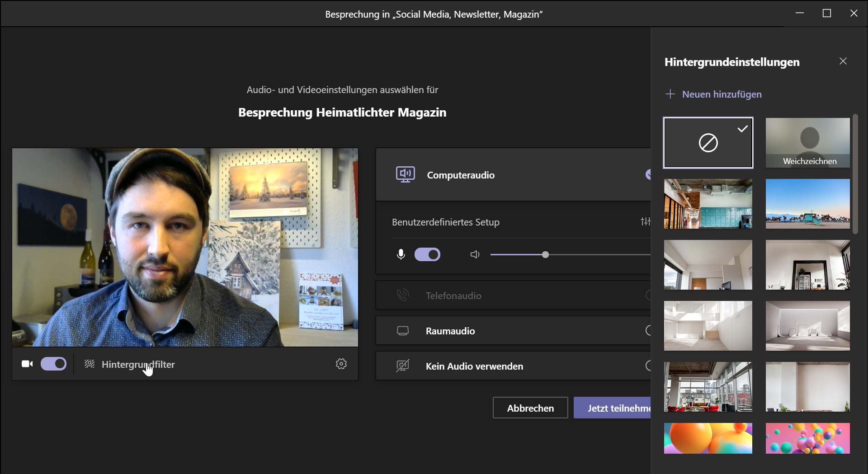The image size is (868, 474).
Task: Join meeting with Jetzt teilnehmen
Action: pos(612,408)
